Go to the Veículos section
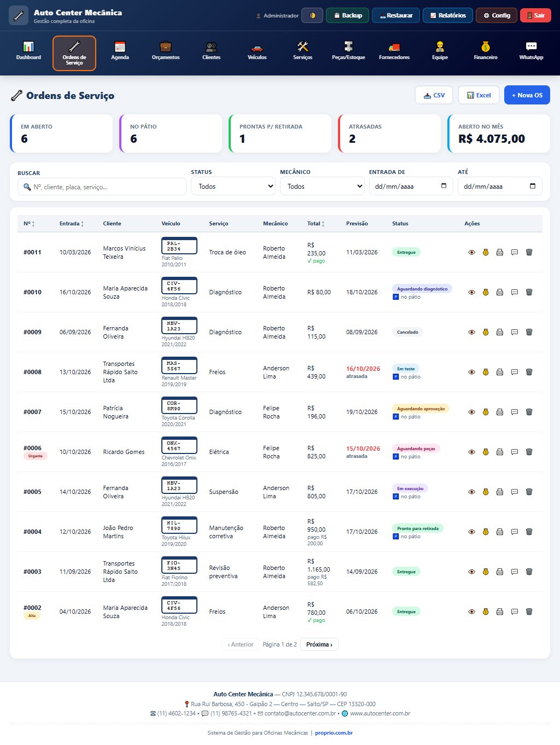Image resolution: width=560 pixels, height=745 pixels. tap(257, 51)
